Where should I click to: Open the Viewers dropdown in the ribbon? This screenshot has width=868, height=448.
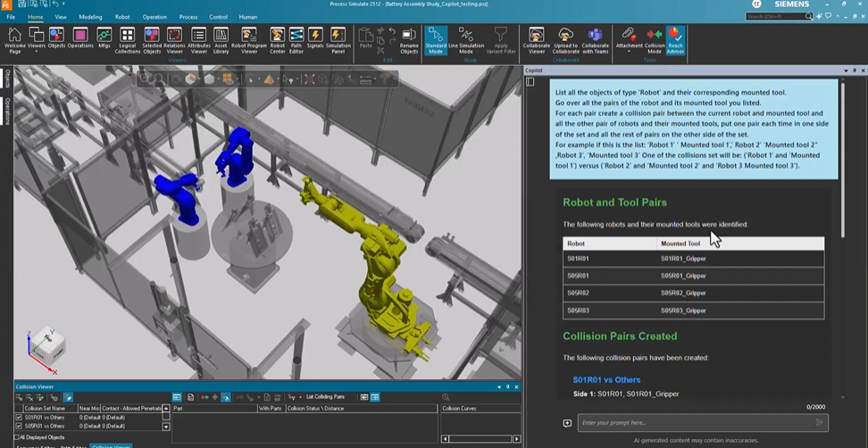pos(37,52)
